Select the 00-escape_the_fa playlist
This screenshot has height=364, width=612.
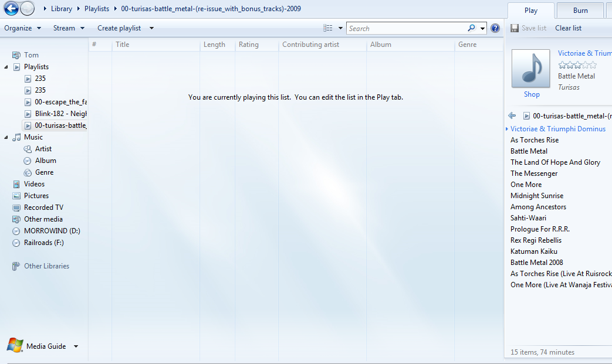(x=60, y=102)
